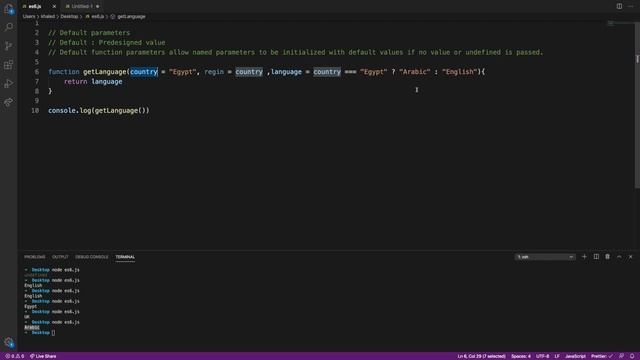Select the Terminal panel tab
The height and width of the screenshot is (360, 640).
pyautogui.click(x=125, y=257)
